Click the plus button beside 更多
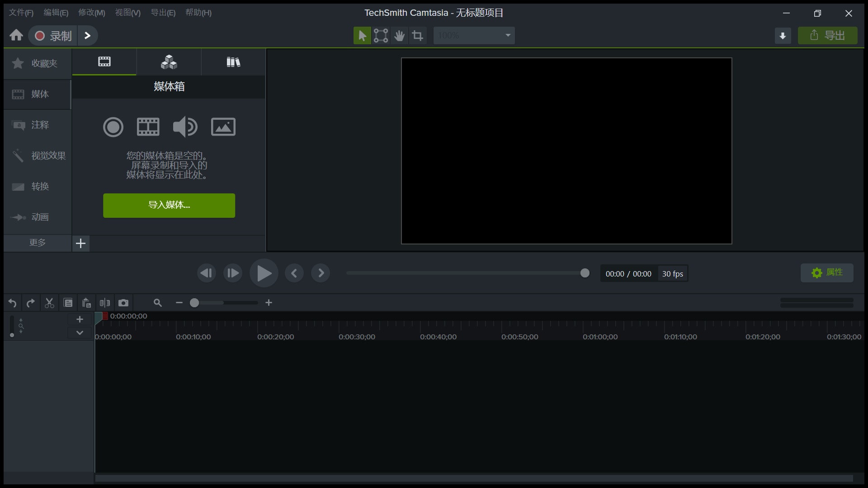The image size is (868, 488). 81,244
